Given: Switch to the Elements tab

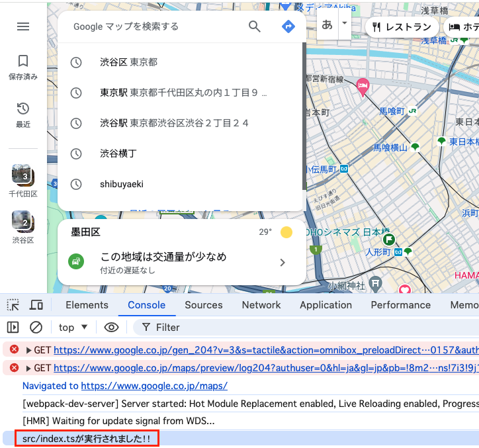Looking at the screenshot, I should (87, 305).
